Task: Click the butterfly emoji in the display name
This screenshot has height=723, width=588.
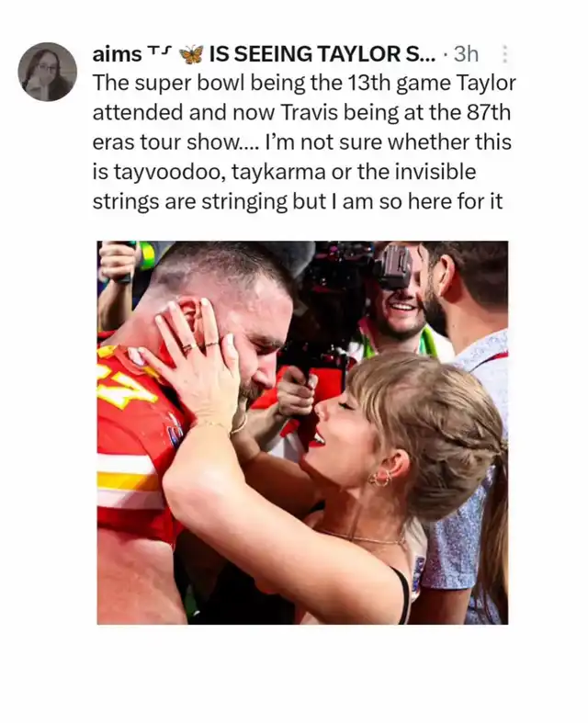Action: [x=191, y=54]
